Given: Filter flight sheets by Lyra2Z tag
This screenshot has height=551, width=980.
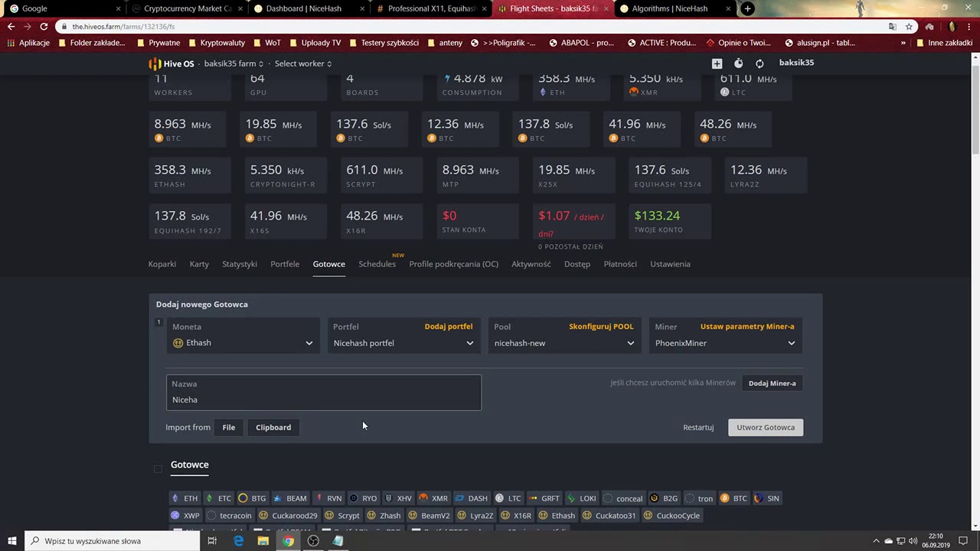Looking at the screenshot, I should pyautogui.click(x=475, y=515).
